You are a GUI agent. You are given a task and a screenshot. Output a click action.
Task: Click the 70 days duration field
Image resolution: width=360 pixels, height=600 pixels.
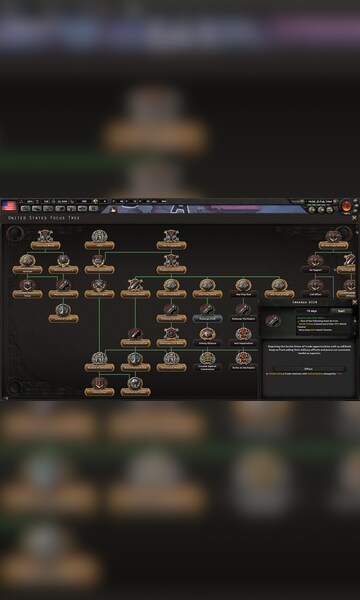click(313, 311)
